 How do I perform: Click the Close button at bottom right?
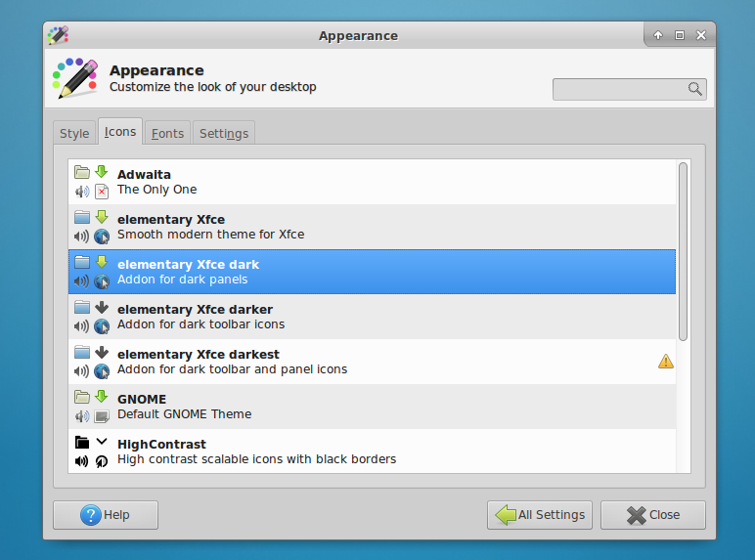[653, 515]
